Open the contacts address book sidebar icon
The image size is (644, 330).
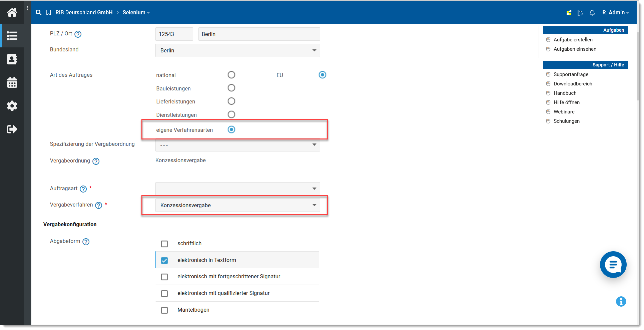pyautogui.click(x=12, y=59)
